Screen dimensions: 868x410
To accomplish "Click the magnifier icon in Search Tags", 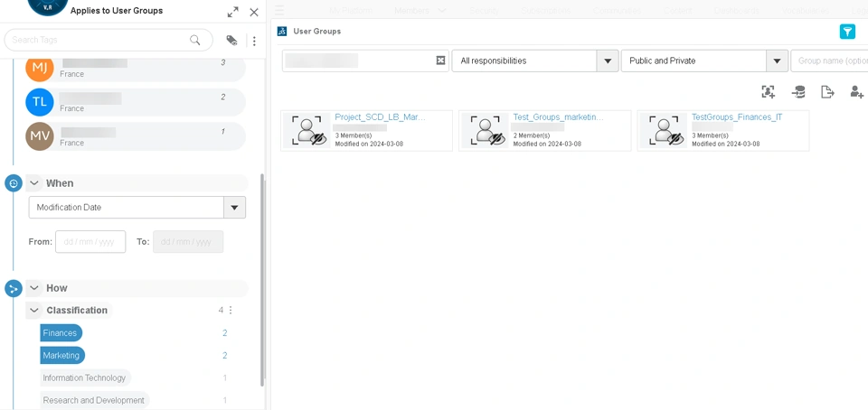I will [x=195, y=41].
